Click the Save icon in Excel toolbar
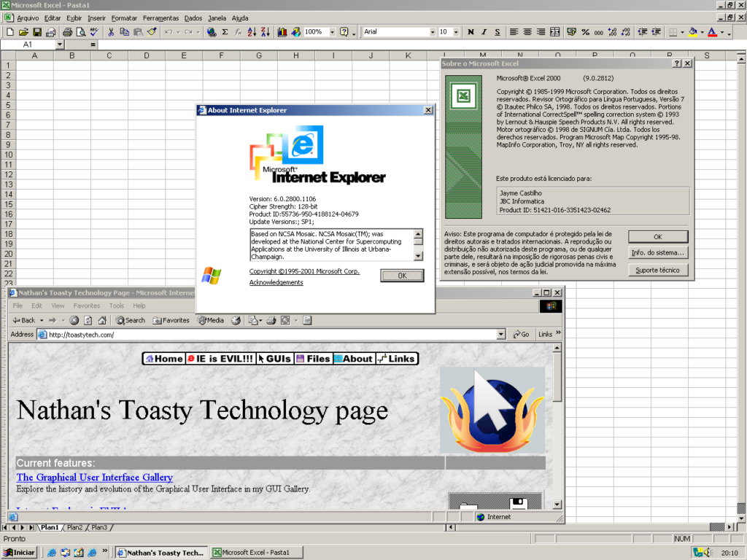 click(x=36, y=32)
